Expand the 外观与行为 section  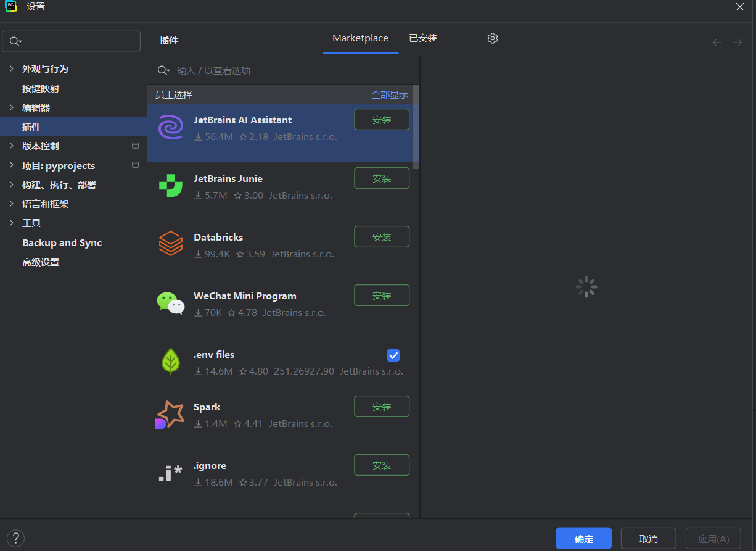click(11, 68)
